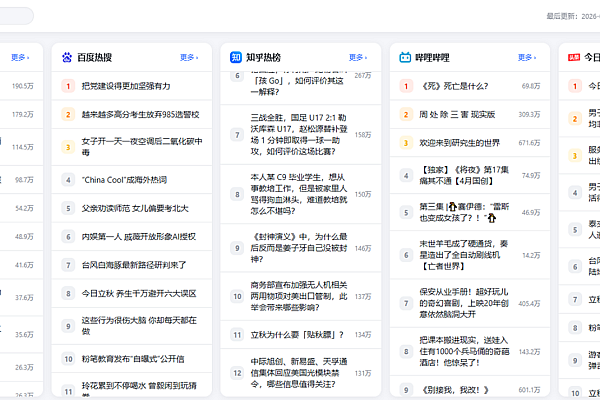Open Bilibili video 末世羊毛成了硬通货【亡者世界】
600x400 pixels.
(x=464, y=255)
